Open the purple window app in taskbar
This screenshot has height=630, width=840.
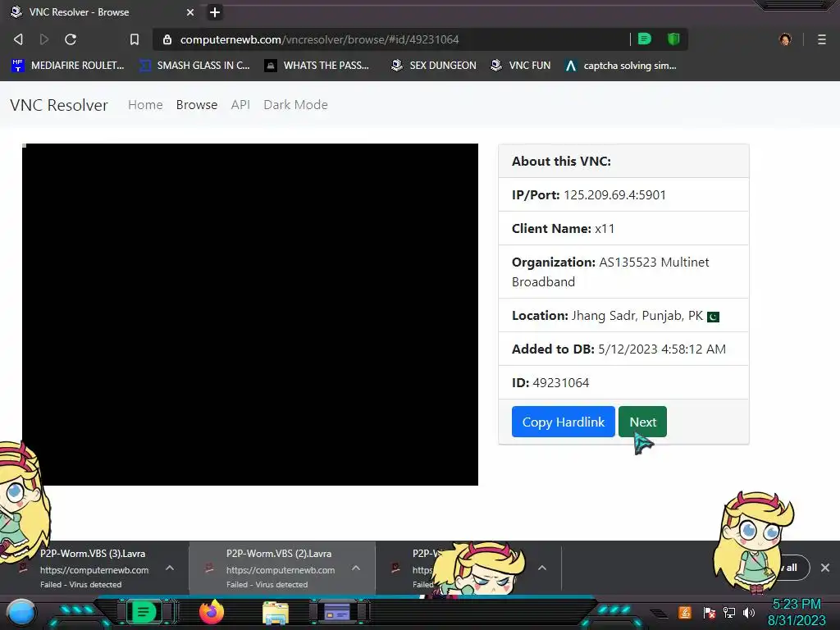(337, 612)
